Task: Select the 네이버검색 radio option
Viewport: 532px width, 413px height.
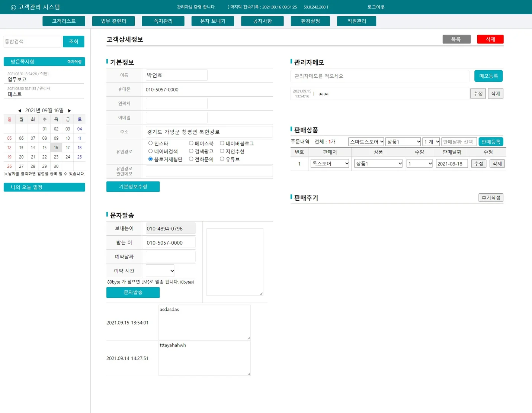Action: pos(150,151)
